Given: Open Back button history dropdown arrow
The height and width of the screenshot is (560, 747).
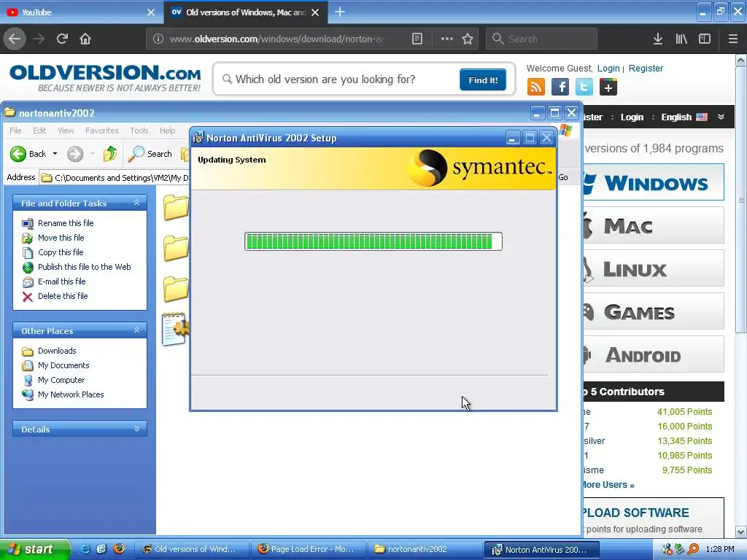Looking at the screenshot, I should pos(55,154).
